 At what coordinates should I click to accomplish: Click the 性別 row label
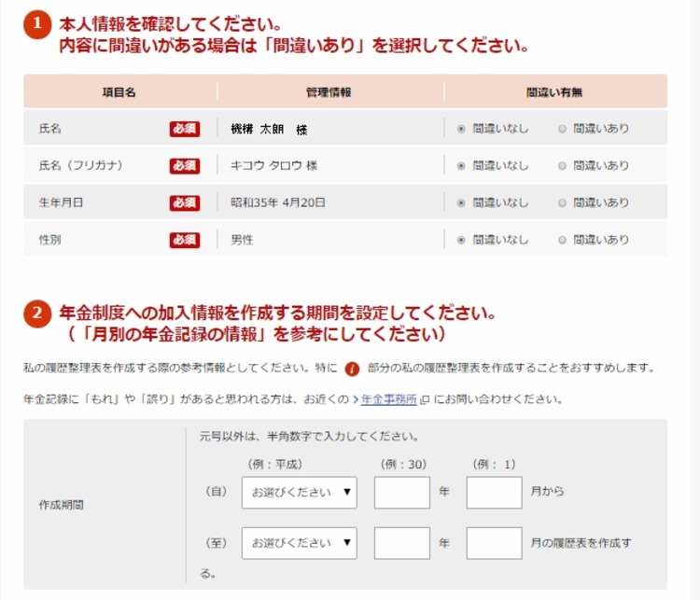click(50, 240)
